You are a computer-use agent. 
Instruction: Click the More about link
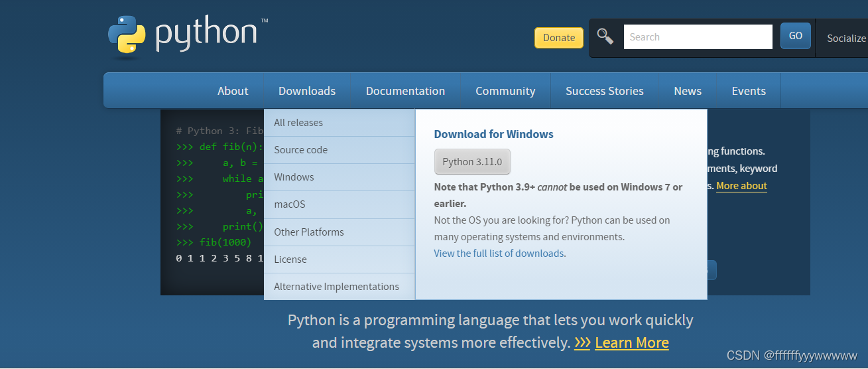[741, 186]
